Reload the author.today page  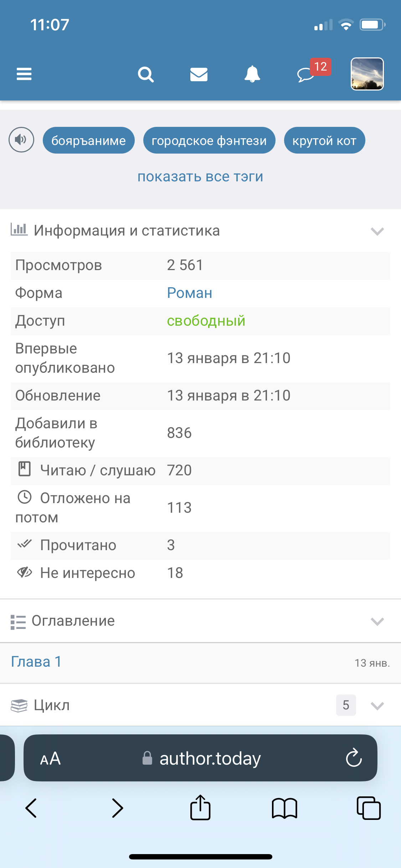tap(354, 757)
